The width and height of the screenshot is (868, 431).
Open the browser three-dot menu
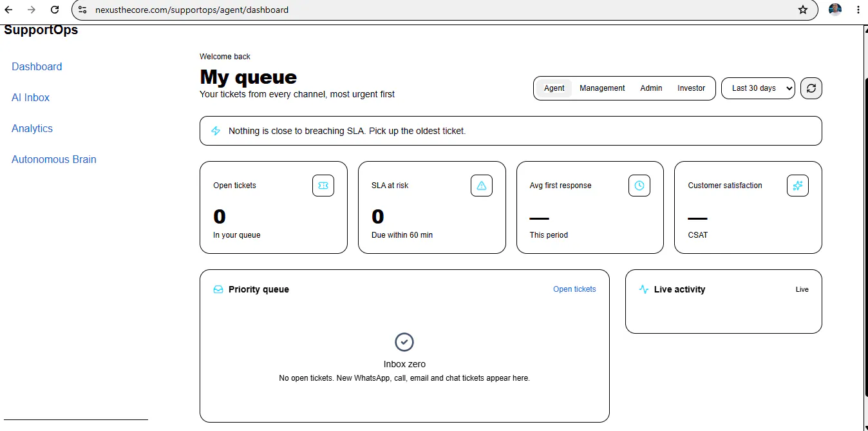coord(858,10)
